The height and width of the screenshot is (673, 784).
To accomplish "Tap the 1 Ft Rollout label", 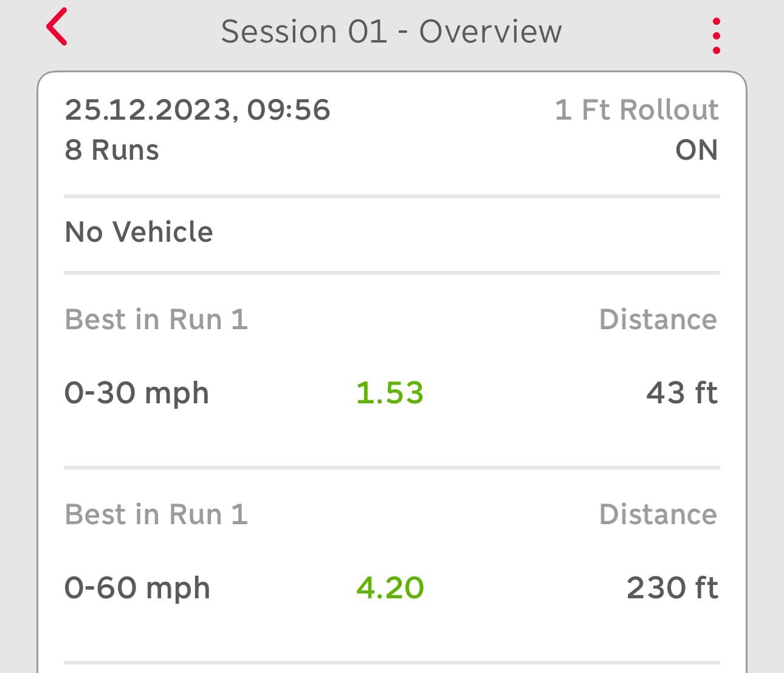I will click(636, 110).
